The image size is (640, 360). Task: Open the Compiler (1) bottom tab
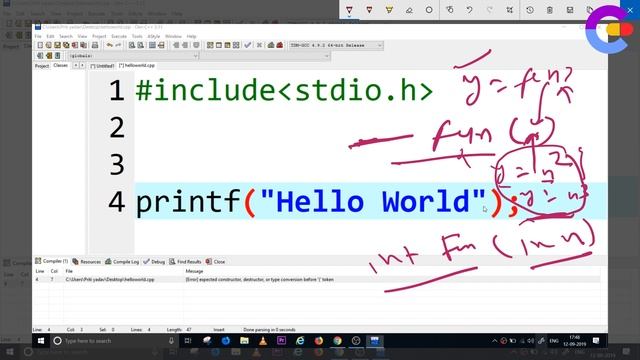click(51, 261)
